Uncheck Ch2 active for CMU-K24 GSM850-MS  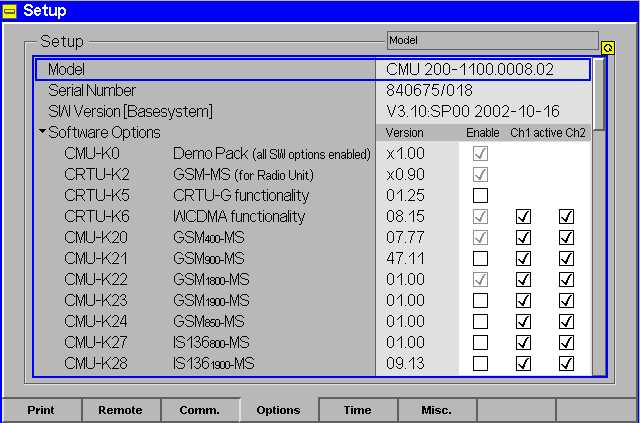click(566, 322)
